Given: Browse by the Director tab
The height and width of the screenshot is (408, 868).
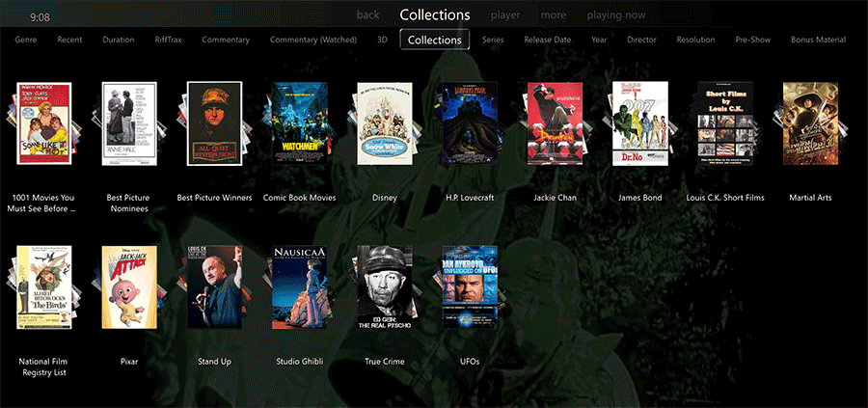Looking at the screenshot, I should 641,40.
